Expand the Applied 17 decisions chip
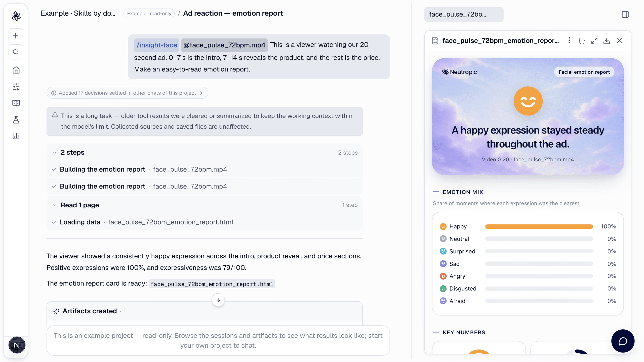Viewport: 644px width, 362px height. pyautogui.click(x=127, y=93)
